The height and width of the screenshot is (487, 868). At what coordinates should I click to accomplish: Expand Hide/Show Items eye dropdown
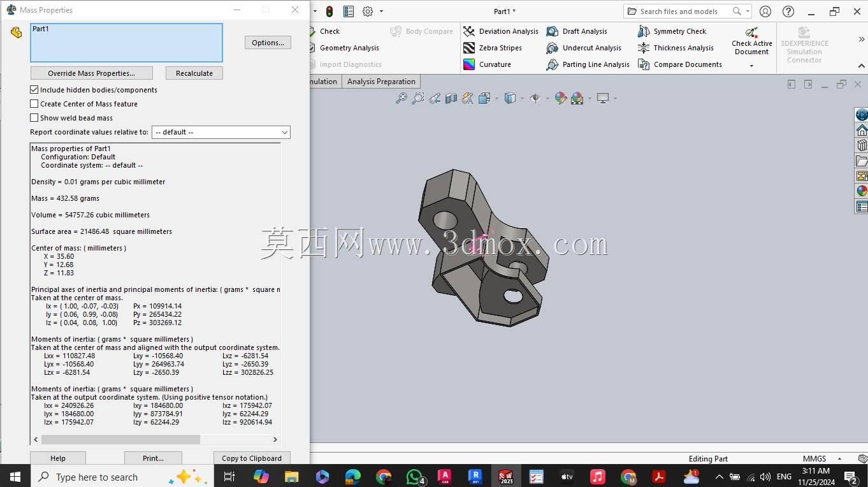point(547,98)
